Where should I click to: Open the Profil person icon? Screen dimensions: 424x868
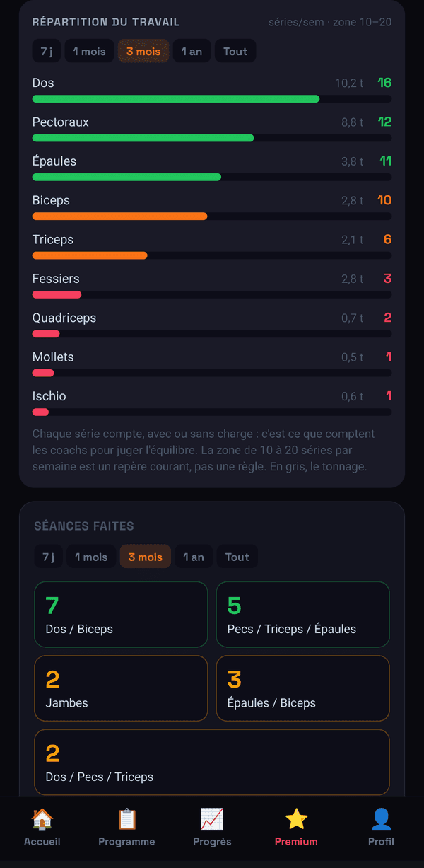click(x=381, y=819)
